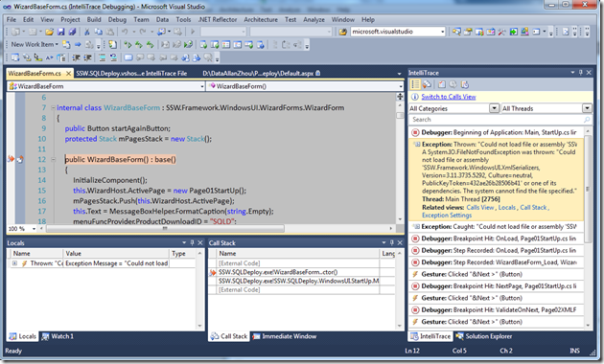The height and width of the screenshot is (364, 604).
Task: Click the Save icon in the toolbar
Action: 60,32
